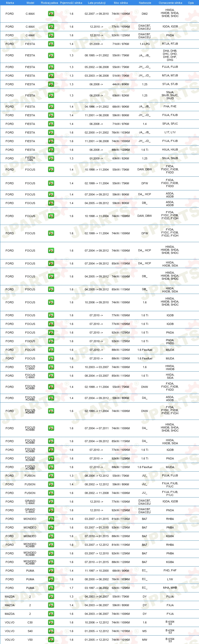This screenshot has width=199, height=644.
Task: Select the MHA, MHB engine code cell
Action: pyautogui.click(x=170, y=588)
